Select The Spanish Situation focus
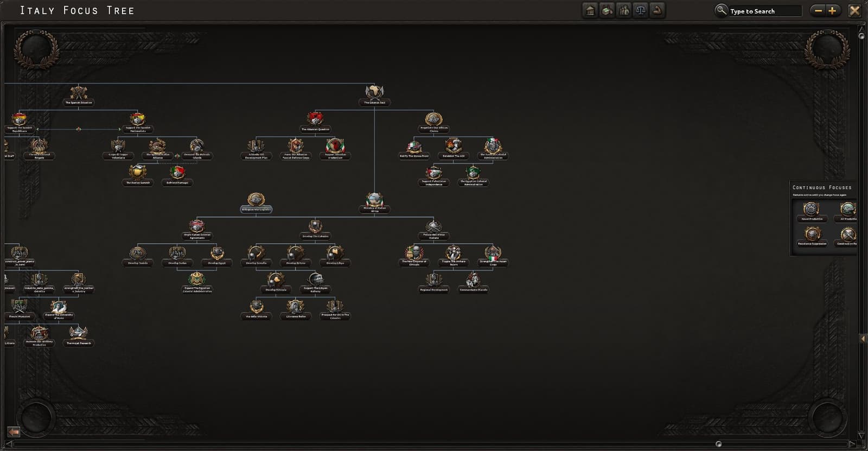This screenshot has width=868, height=451. pyautogui.click(x=79, y=95)
